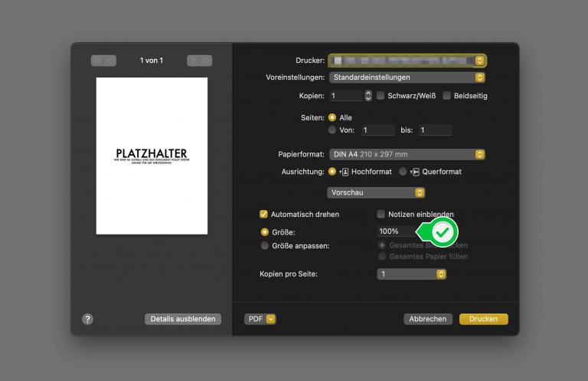Click the Gesamtes Papier füllen radio button
Screen dimensions: 588x381
382,256
